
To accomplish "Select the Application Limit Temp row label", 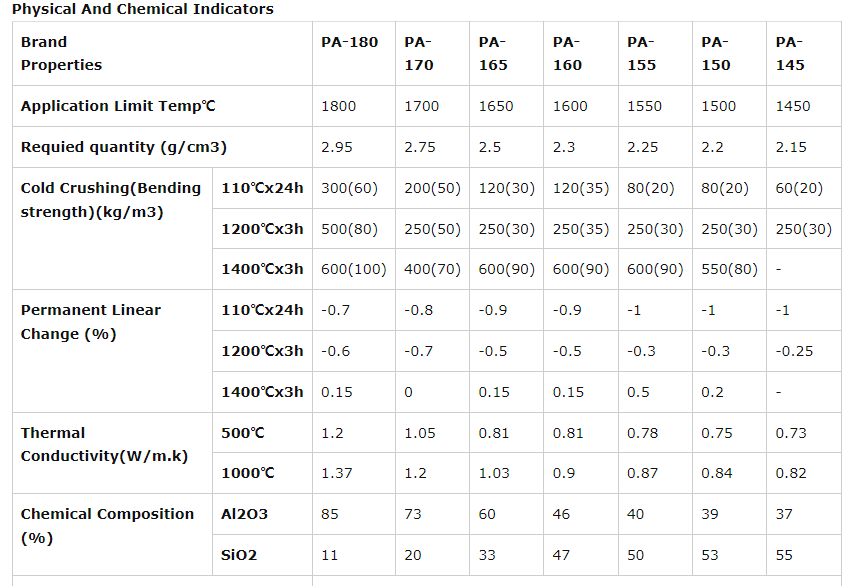I will 118,106.
